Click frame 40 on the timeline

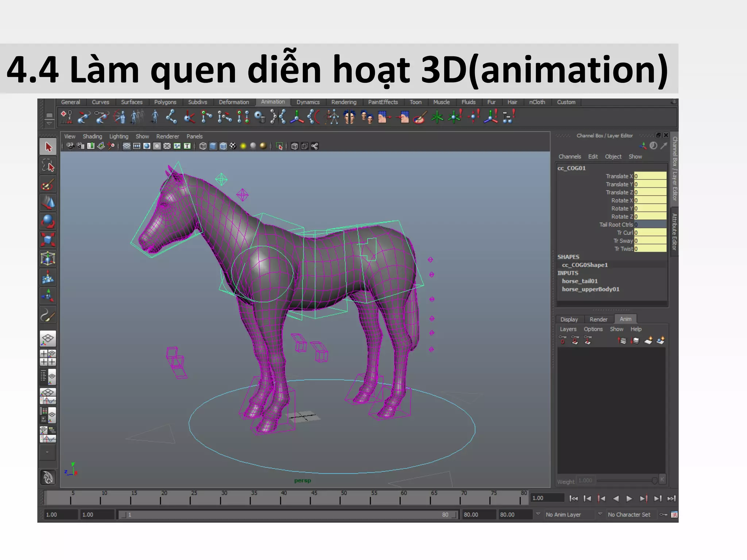pos(281,498)
